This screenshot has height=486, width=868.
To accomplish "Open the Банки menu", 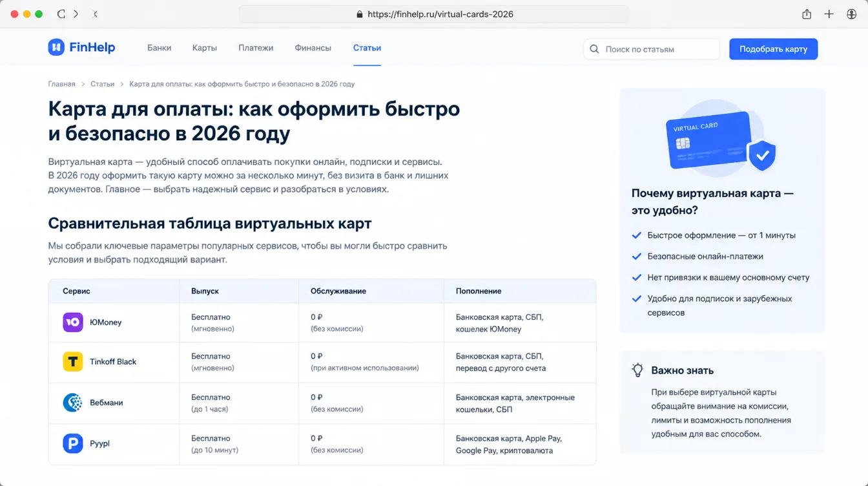I will pyautogui.click(x=159, y=48).
